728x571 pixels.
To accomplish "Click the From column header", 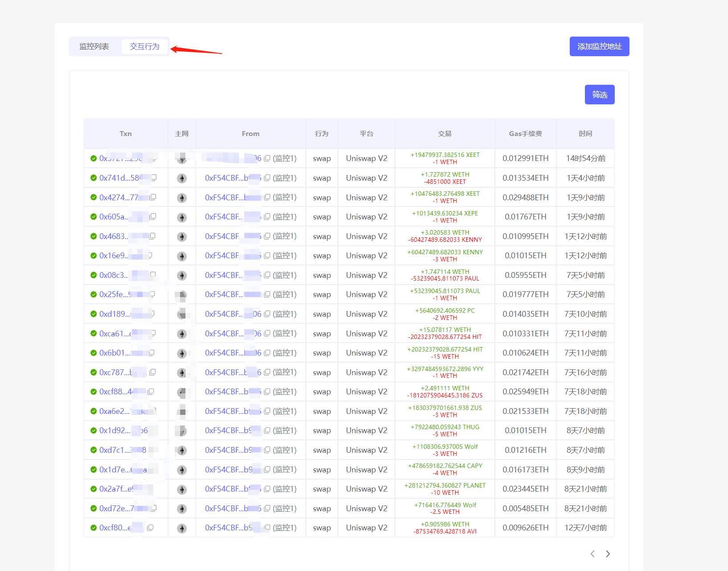I will (251, 133).
